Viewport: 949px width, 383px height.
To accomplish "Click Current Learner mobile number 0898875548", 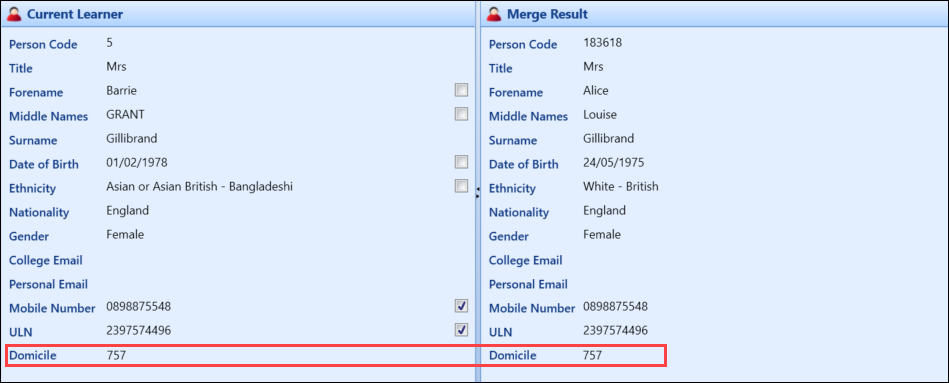I will click(x=138, y=307).
